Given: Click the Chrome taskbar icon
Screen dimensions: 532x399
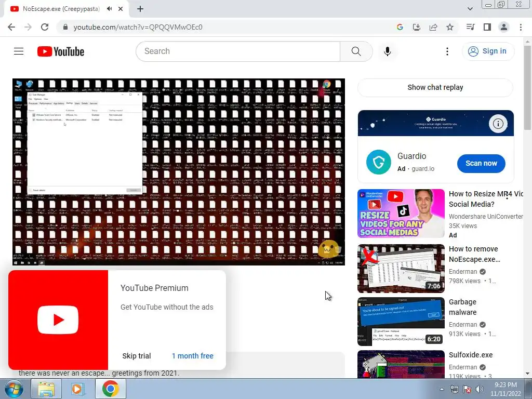Looking at the screenshot, I should coord(110,389).
